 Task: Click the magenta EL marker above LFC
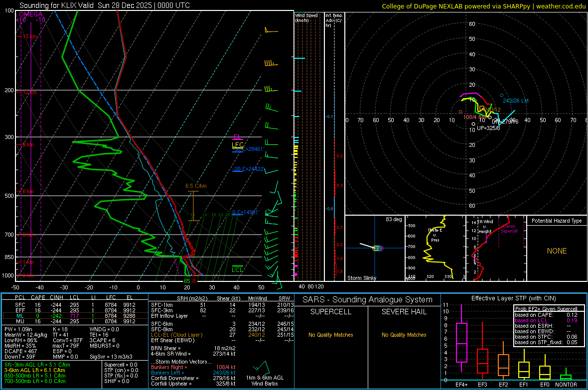(x=237, y=137)
